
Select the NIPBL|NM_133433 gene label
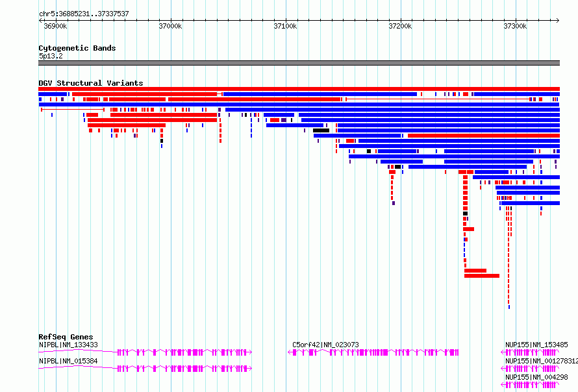(69, 345)
